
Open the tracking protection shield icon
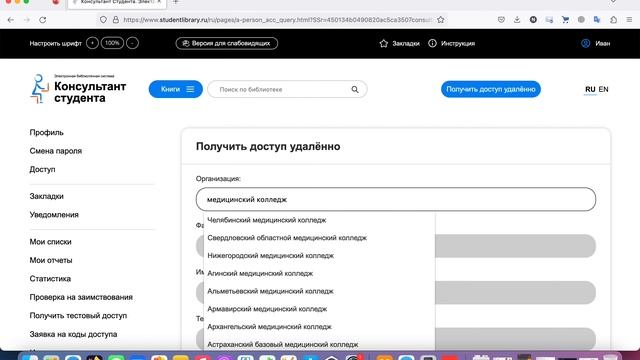coord(103,20)
